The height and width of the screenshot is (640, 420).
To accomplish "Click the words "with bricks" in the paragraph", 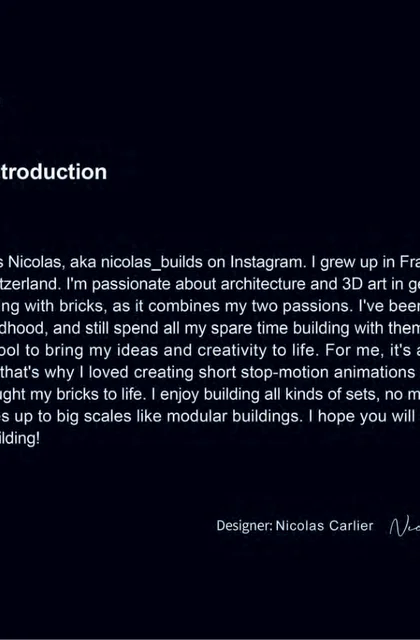I will (64, 306).
